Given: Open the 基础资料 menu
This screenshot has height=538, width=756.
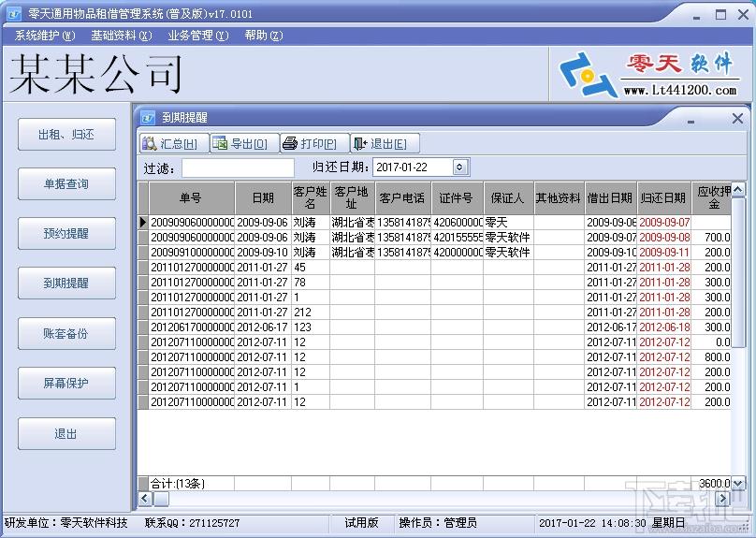Looking at the screenshot, I should click(121, 36).
